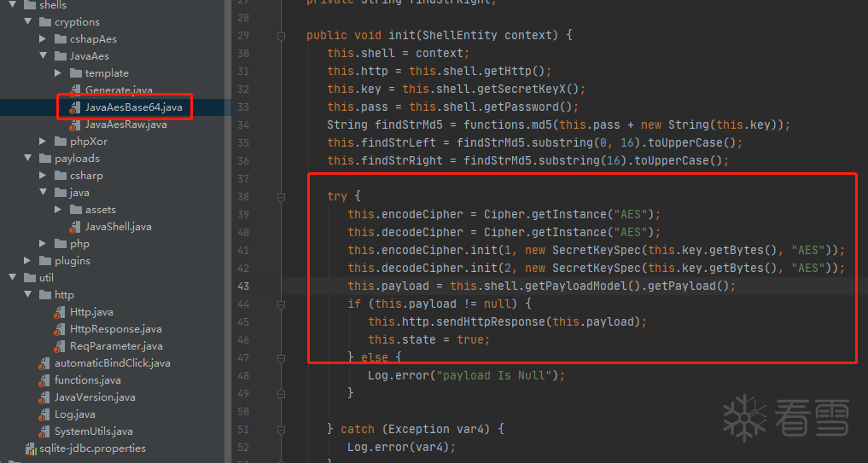Click the HttpResponse.java file icon
This screenshot has width=868, height=463.
tap(60, 330)
